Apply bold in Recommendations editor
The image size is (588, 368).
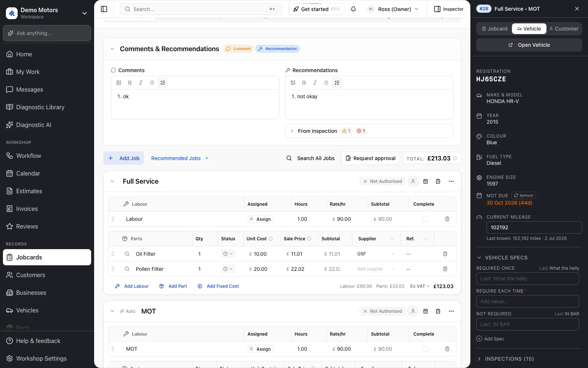click(304, 83)
